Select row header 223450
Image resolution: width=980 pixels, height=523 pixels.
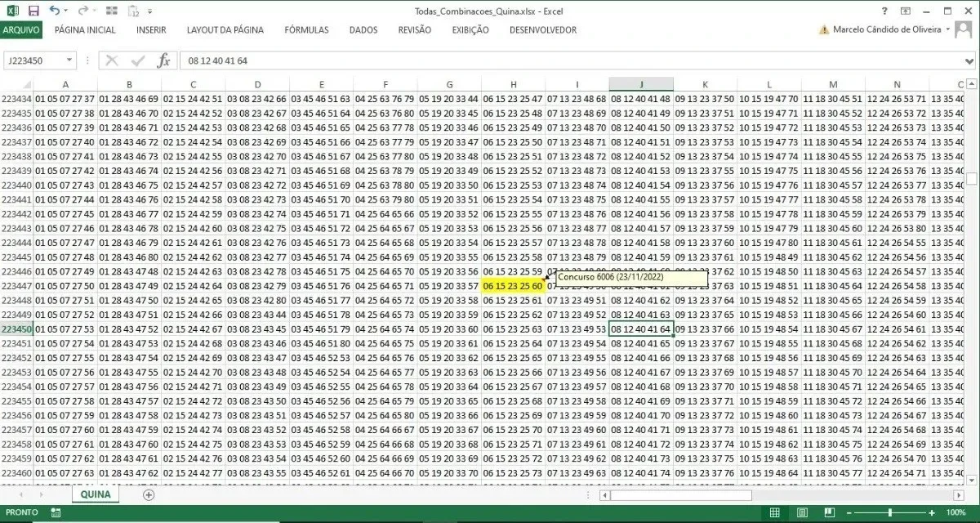point(16,329)
